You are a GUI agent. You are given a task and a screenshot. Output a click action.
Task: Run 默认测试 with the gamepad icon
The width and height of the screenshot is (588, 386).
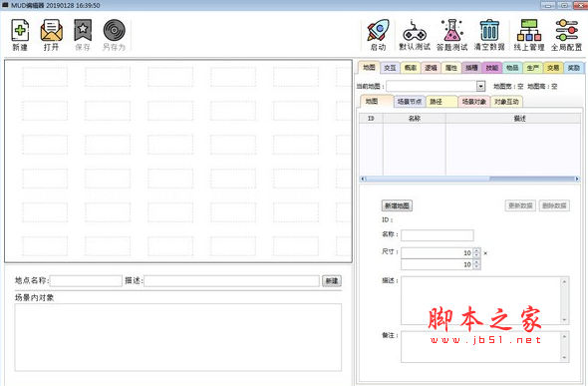coord(415,35)
